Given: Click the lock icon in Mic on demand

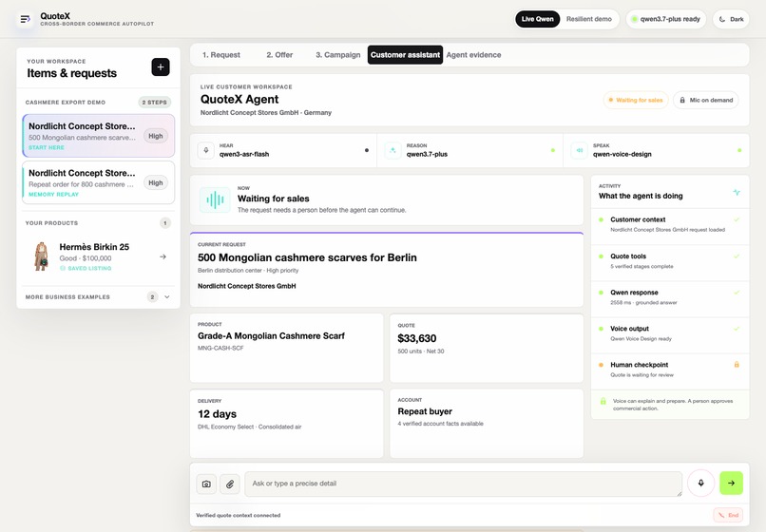Looking at the screenshot, I should pyautogui.click(x=682, y=100).
